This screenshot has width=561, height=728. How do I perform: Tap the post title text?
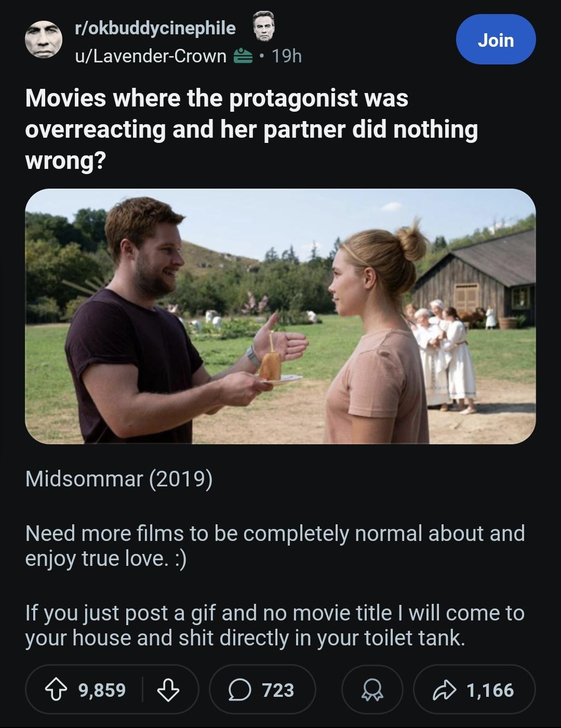click(x=251, y=129)
